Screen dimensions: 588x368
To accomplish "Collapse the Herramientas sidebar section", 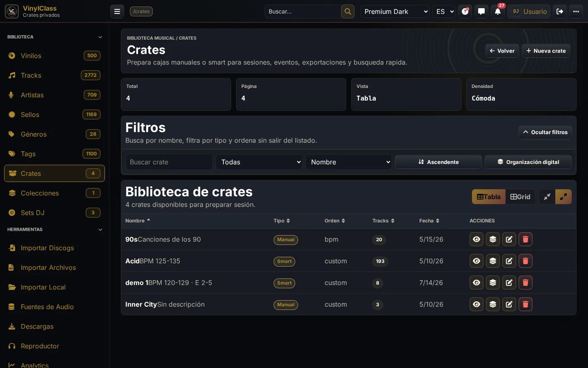I will [54, 229].
